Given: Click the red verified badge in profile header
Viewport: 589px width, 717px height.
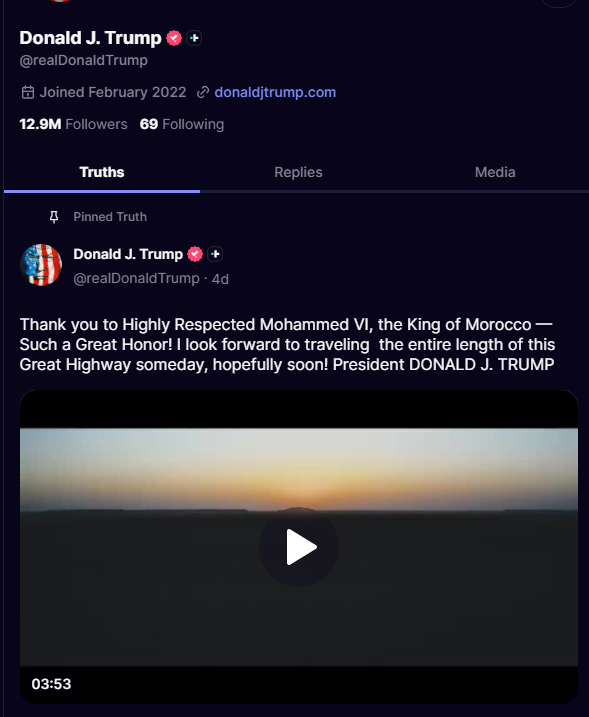Looking at the screenshot, I should [x=174, y=38].
